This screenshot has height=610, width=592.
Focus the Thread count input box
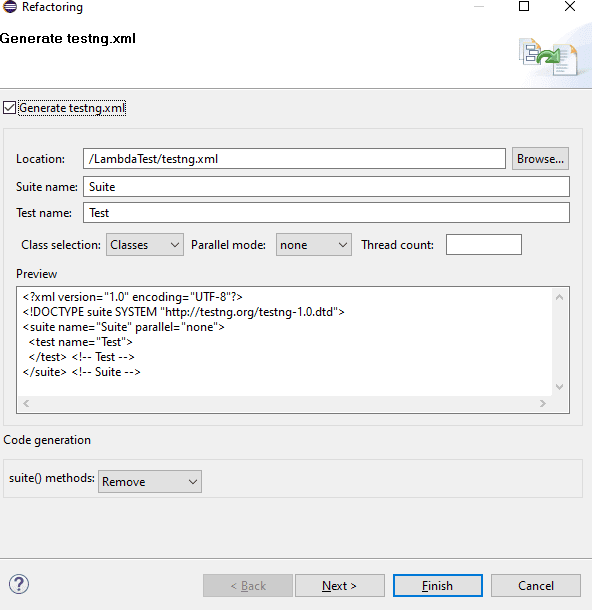[x=483, y=245]
